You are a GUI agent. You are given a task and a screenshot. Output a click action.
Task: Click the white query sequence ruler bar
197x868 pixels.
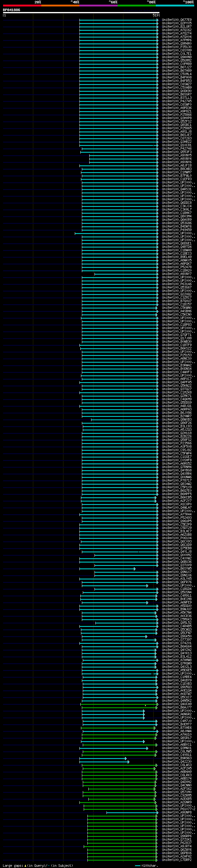pyautogui.click(x=81, y=13)
